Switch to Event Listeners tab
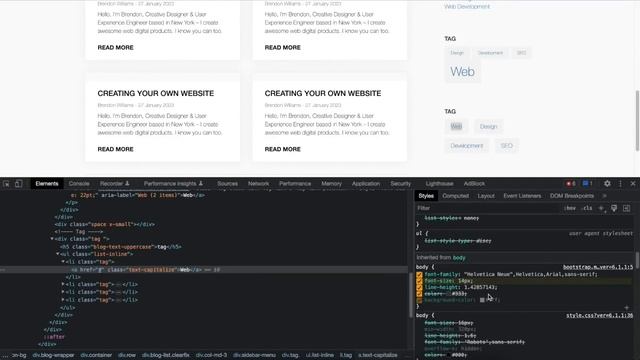Image resolution: width=640 pixels, height=360 pixels. 522,196
